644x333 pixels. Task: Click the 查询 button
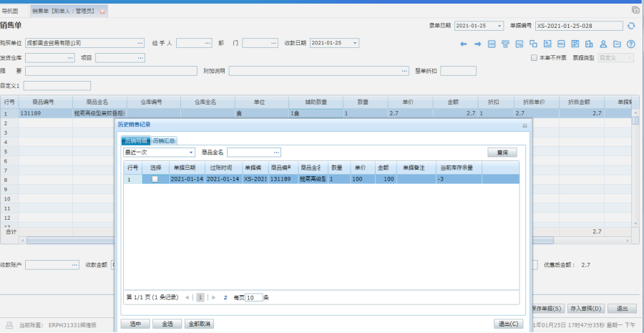(502, 153)
